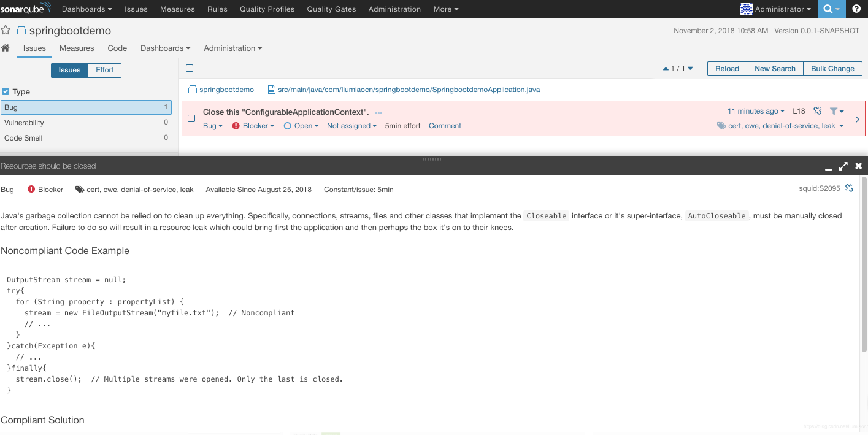Click the issue title Close this ConfigurableApplicationContext
The image size is (868, 435).
pyautogui.click(x=286, y=112)
